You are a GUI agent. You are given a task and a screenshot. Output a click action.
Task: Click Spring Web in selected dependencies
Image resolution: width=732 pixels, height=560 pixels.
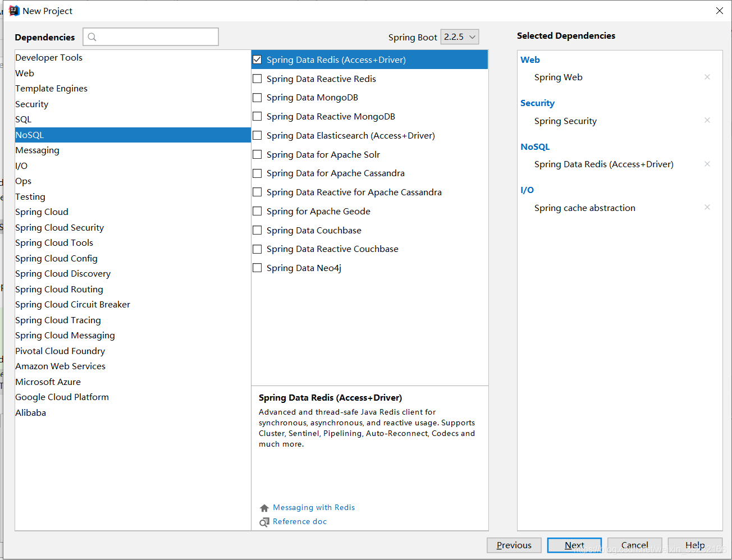(559, 77)
